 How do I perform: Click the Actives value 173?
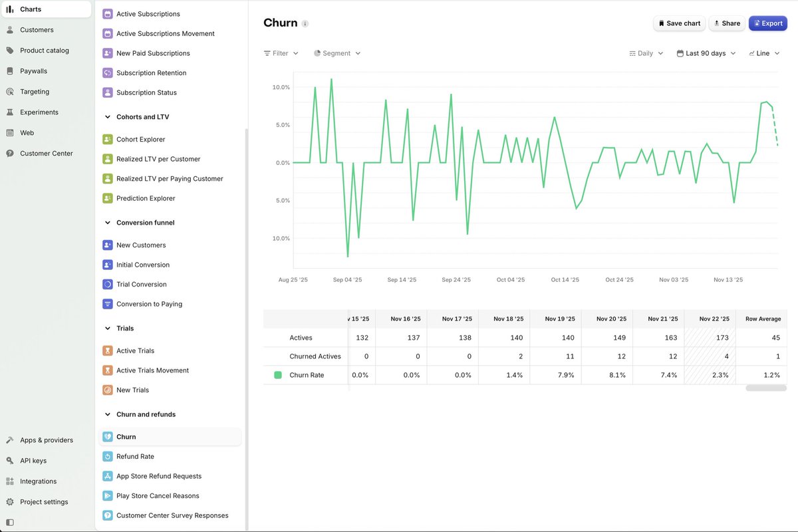(x=710, y=338)
